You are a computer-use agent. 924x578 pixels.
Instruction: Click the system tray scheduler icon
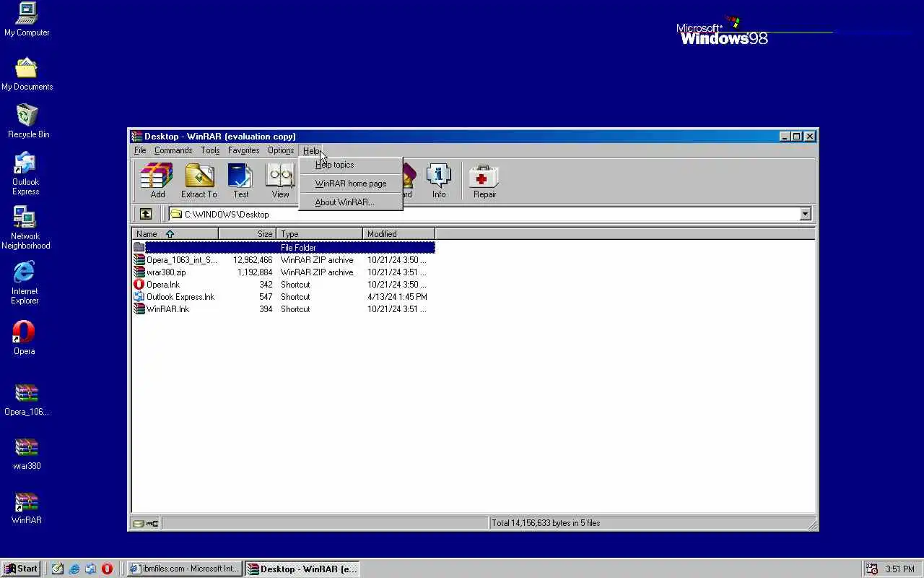pyautogui.click(x=871, y=569)
